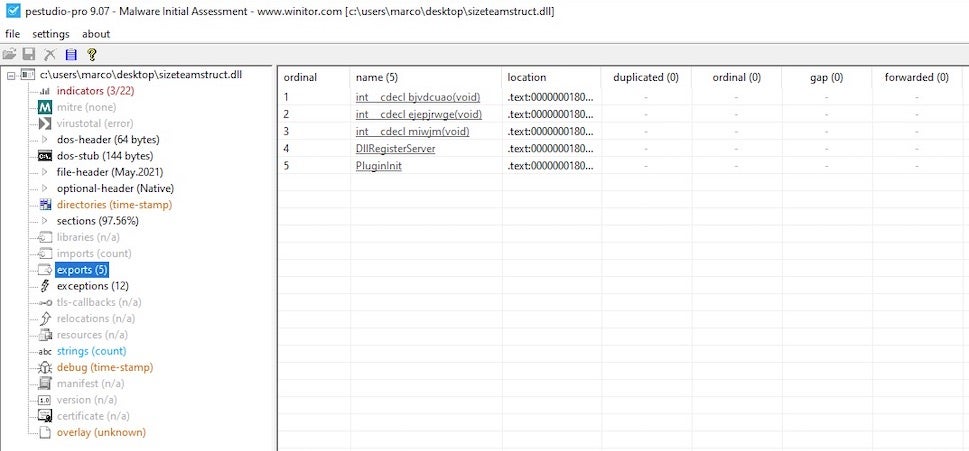
Task: Click the open file toolbar icon
Action: coord(10,54)
